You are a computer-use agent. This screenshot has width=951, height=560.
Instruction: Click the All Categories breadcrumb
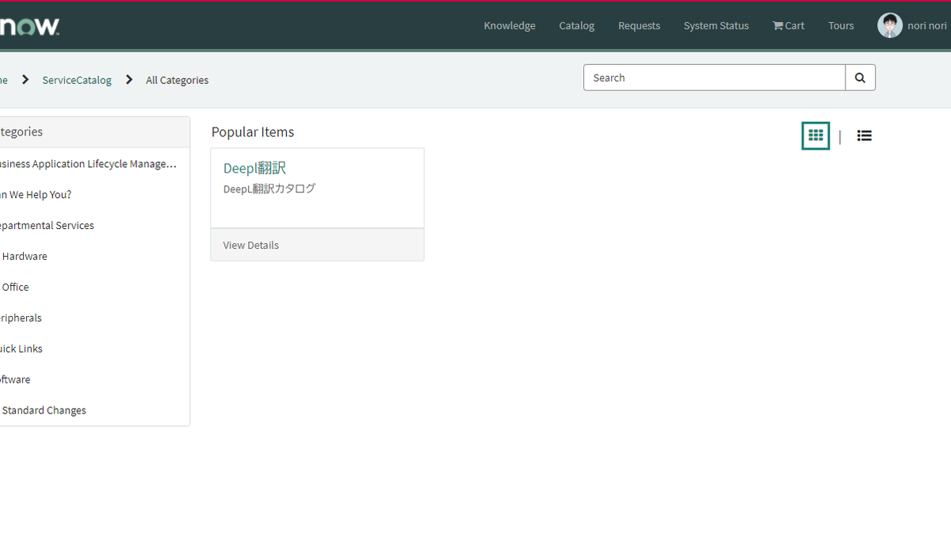177,80
